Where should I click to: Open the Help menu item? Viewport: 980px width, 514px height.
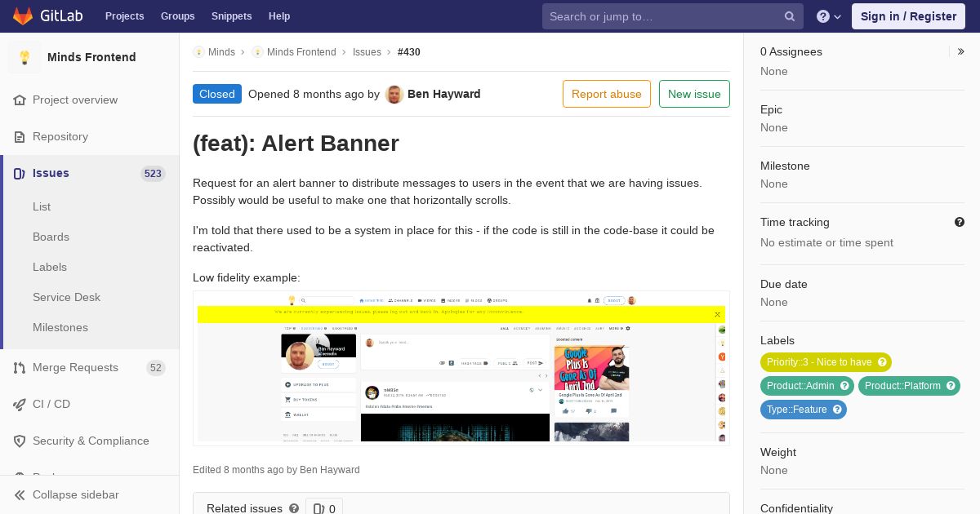click(279, 16)
